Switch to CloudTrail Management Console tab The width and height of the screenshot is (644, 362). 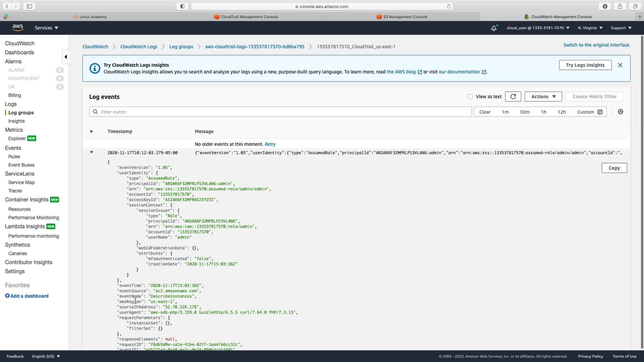tap(246, 17)
